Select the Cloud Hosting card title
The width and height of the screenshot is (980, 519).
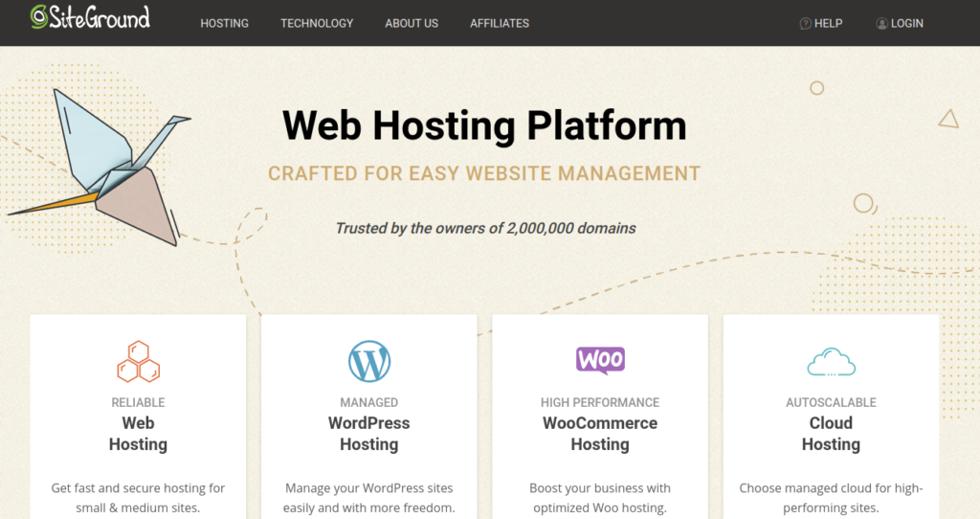click(832, 434)
